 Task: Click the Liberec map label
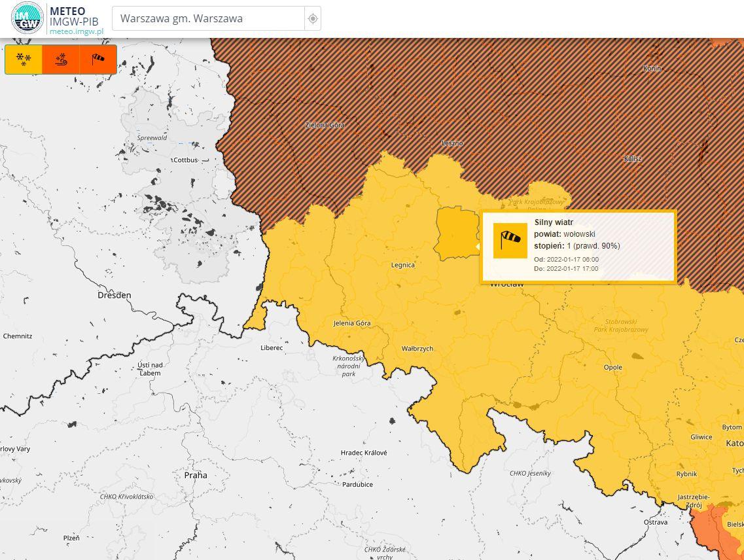point(272,348)
